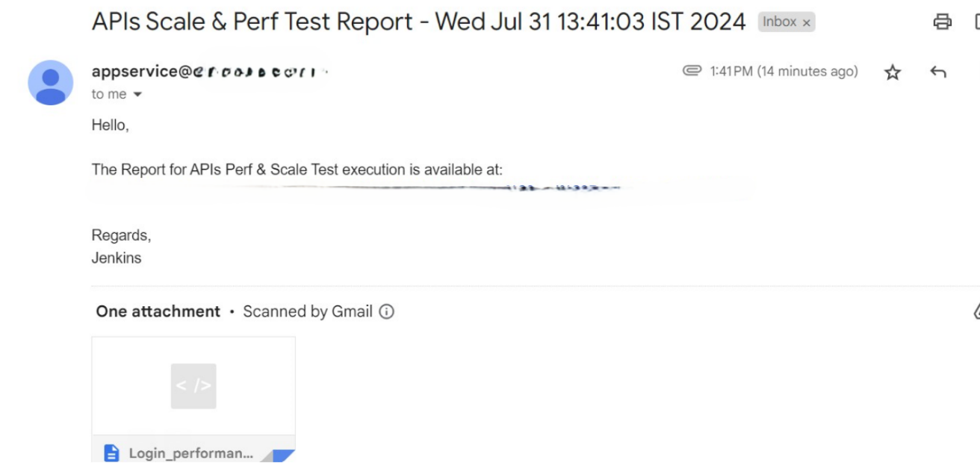
Task: Open the Login_performan... attachment file name
Action: pyautogui.click(x=190, y=453)
